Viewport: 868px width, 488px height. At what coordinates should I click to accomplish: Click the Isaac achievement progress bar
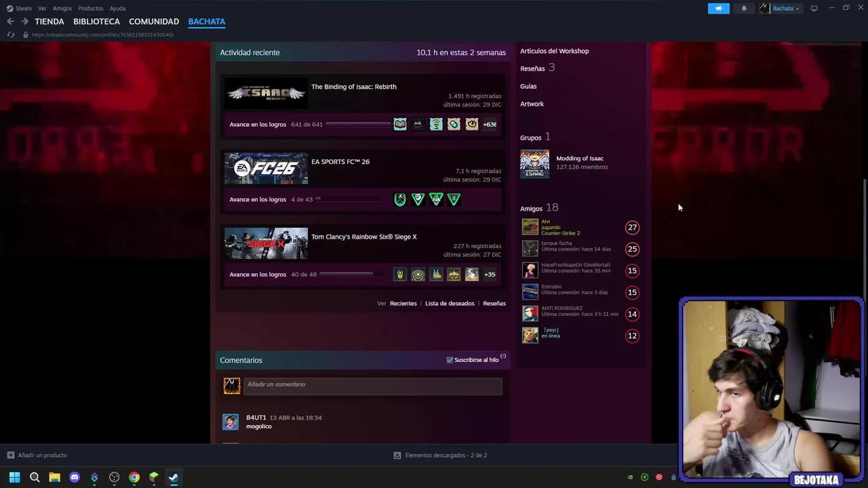tap(359, 124)
